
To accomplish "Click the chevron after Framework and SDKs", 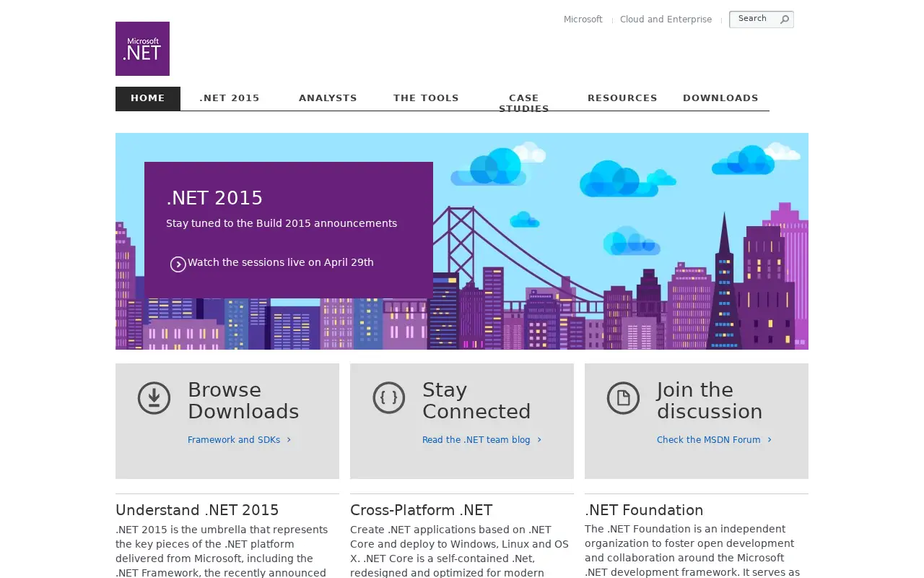I will (x=289, y=439).
